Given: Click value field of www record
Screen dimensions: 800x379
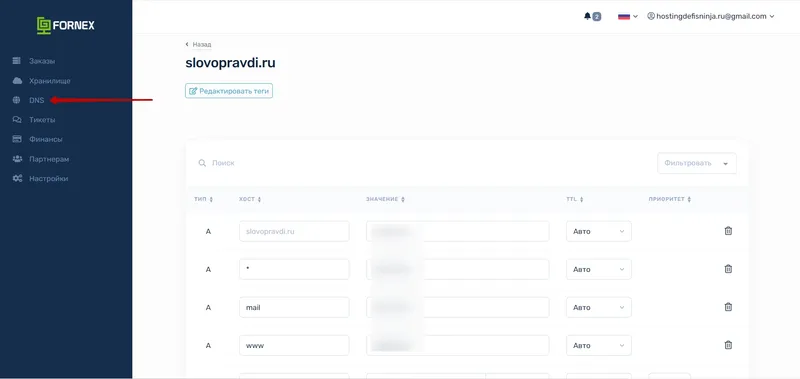Looking at the screenshot, I should 458,345.
